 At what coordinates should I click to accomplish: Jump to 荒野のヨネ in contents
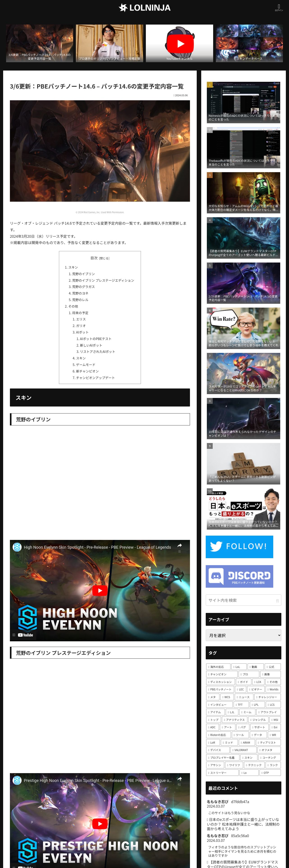pyautogui.click(x=80, y=293)
